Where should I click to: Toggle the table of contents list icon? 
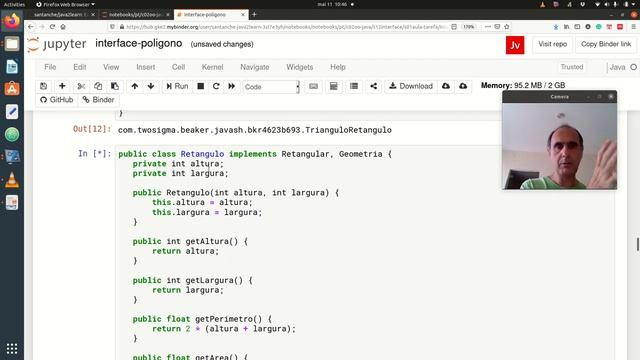(354, 86)
